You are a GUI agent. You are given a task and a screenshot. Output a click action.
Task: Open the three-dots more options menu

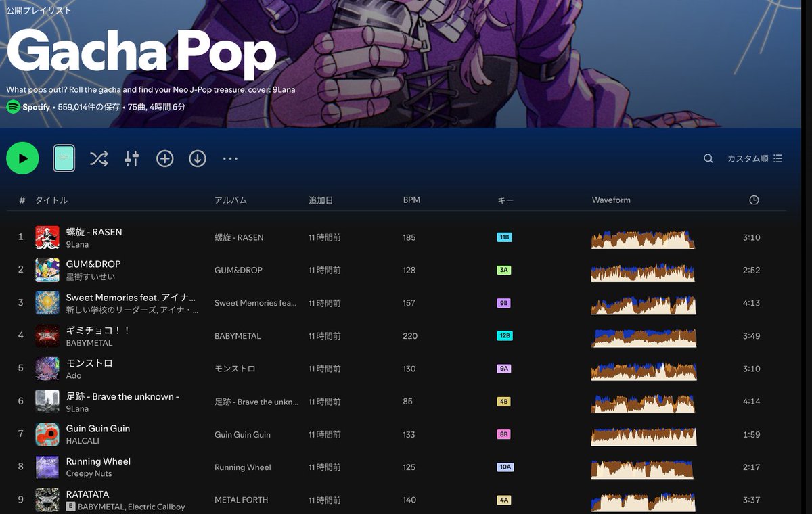click(230, 158)
